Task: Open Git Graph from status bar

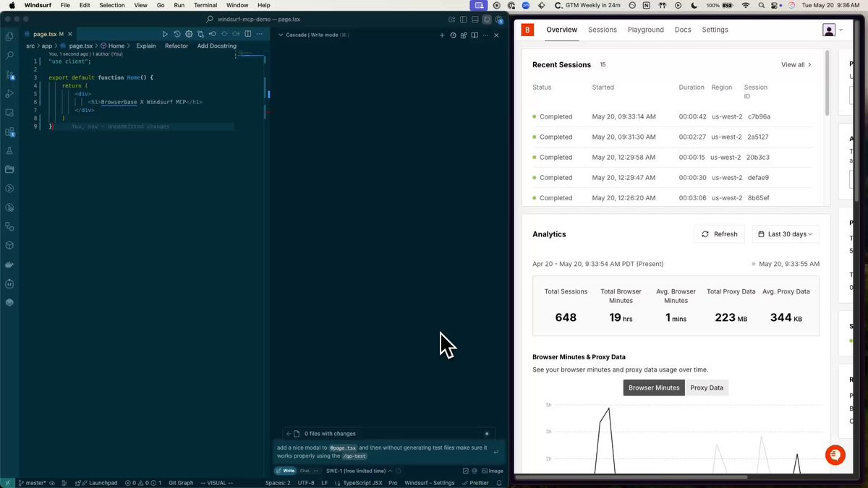Action: [181, 483]
